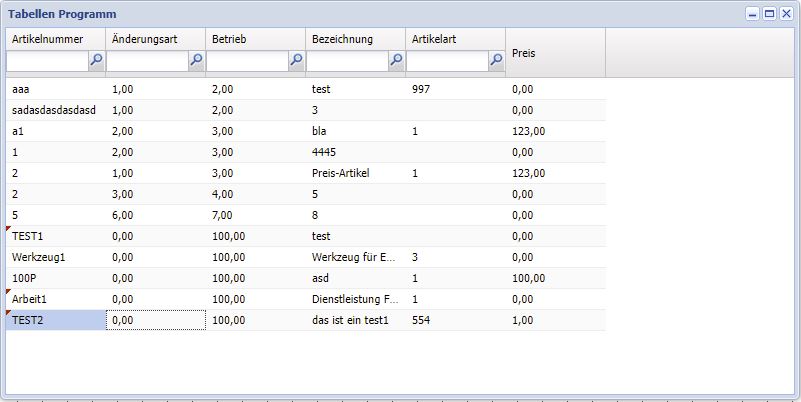
Task: Select the TEST2 row cell
Action: [55, 320]
